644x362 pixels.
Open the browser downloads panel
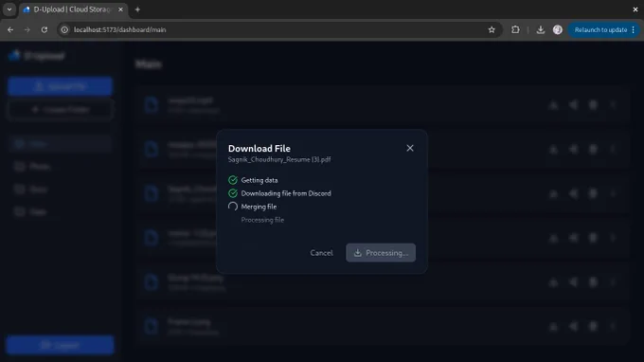(541, 29)
